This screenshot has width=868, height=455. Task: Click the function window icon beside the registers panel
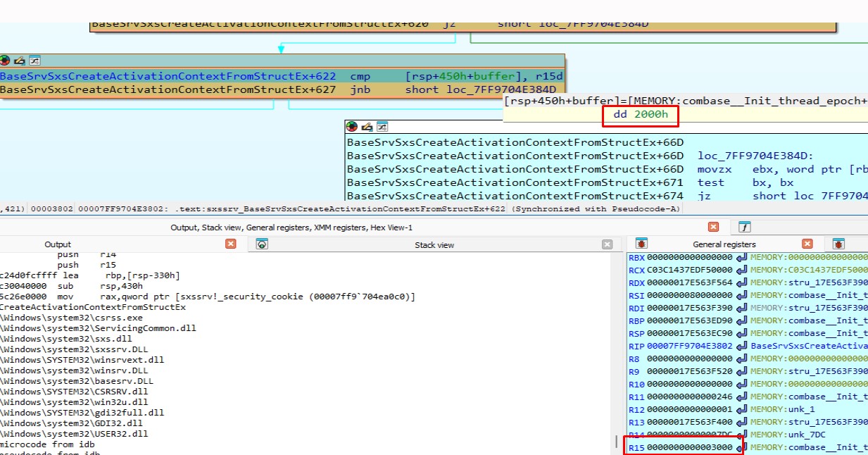point(745,227)
